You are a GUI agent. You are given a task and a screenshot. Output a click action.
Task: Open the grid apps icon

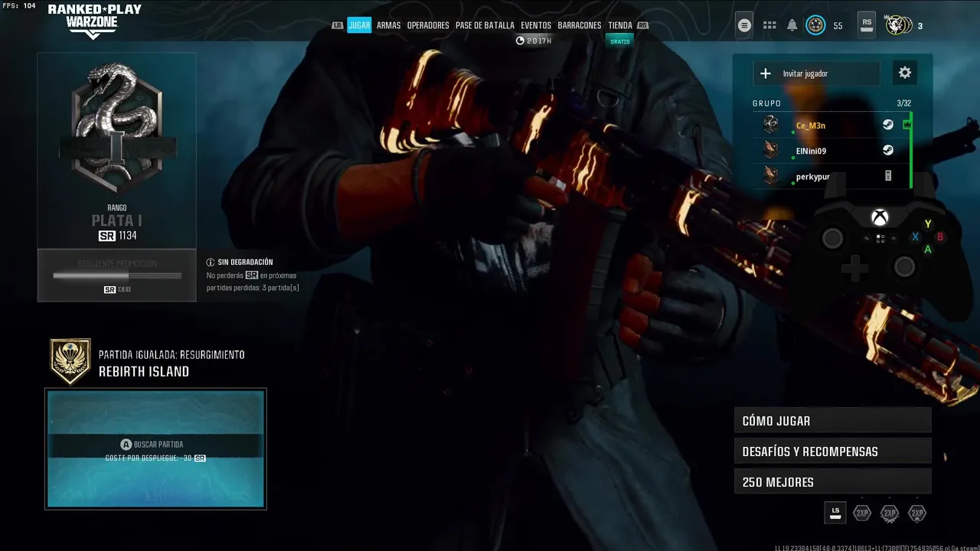(x=770, y=25)
